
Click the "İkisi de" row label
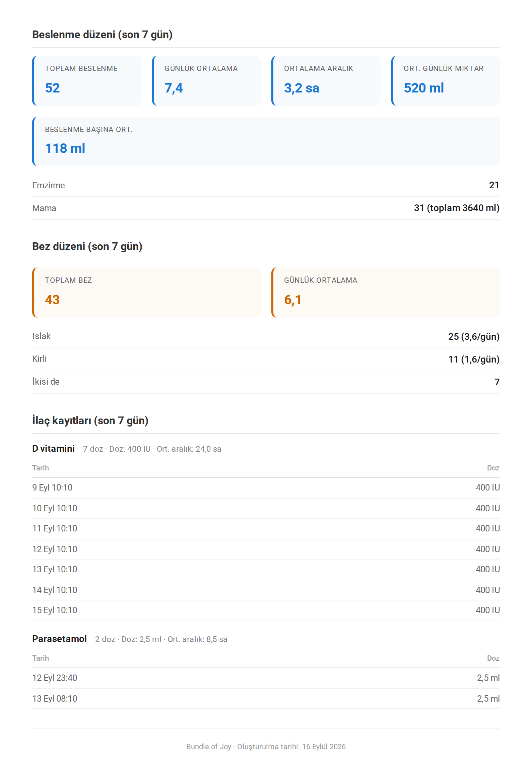(46, 382)
